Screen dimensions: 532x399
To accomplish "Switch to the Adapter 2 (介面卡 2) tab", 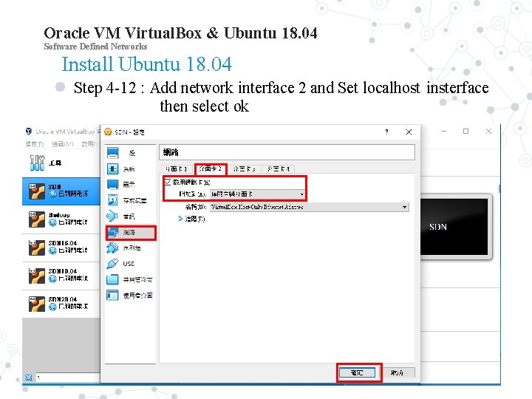I will (x=211, y=168).
